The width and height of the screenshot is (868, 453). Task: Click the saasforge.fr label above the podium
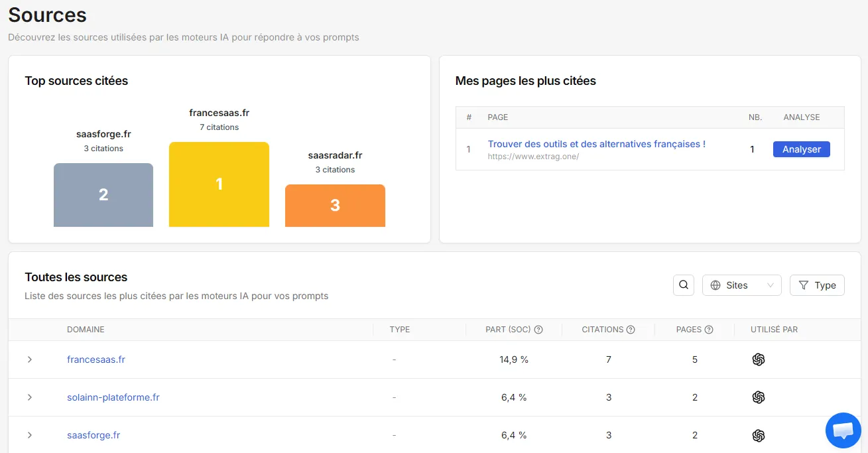coord(103,134)
